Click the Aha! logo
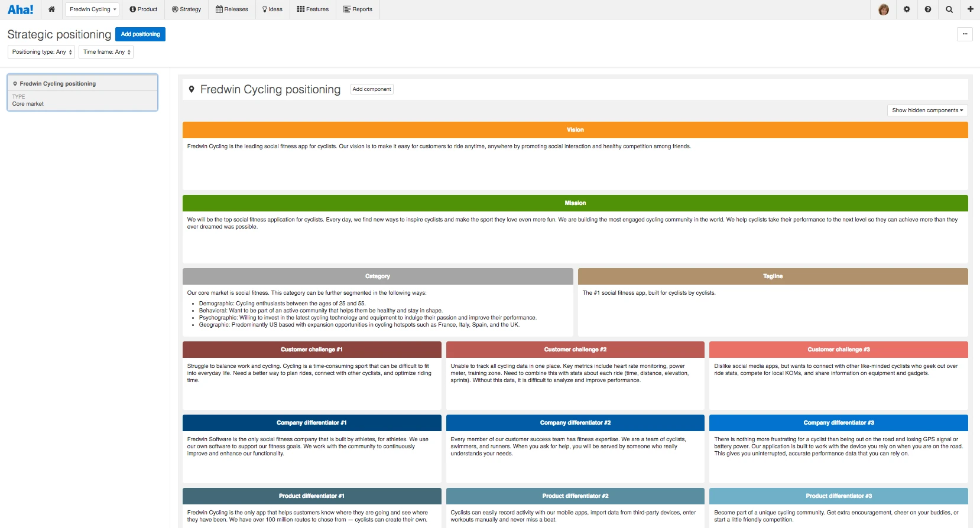Image resolution: width=980 pixels, height=528 pixels. coord(21,9)
